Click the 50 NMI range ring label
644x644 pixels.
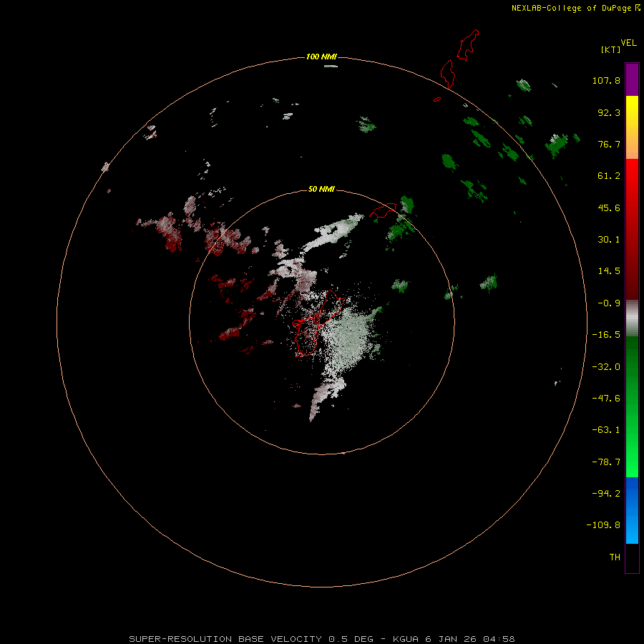click(321, 189)
